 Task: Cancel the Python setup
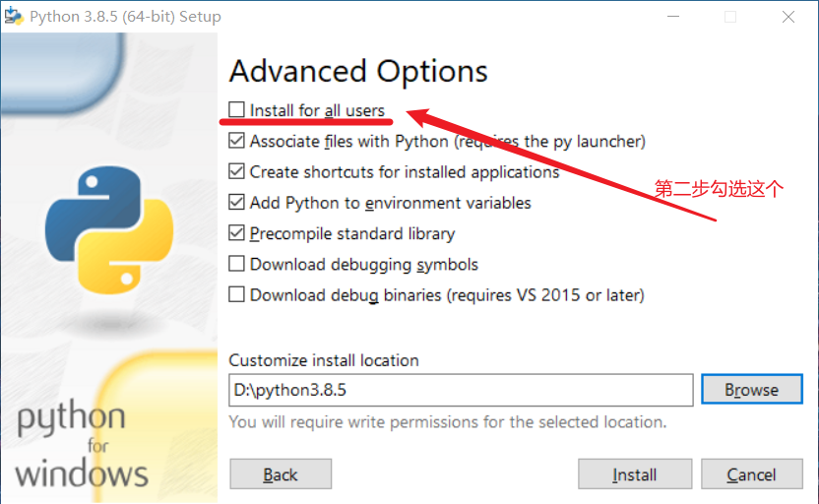[x=752, y=474]
